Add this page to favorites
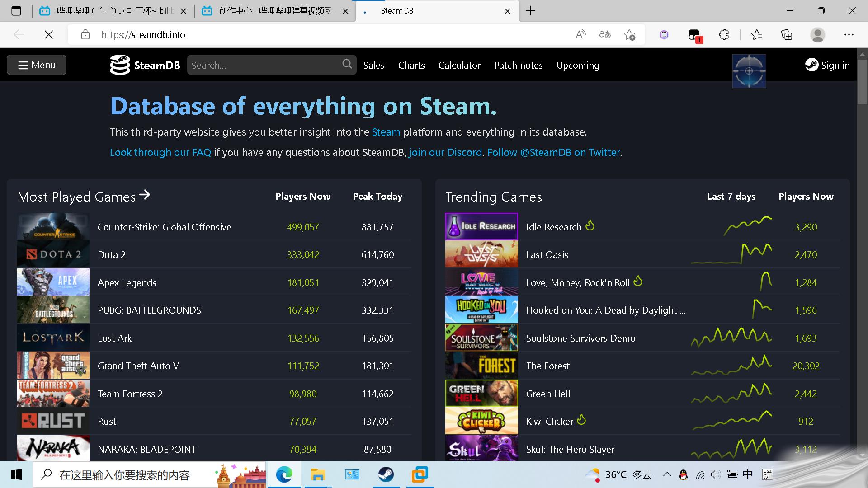 pos(629,35)
